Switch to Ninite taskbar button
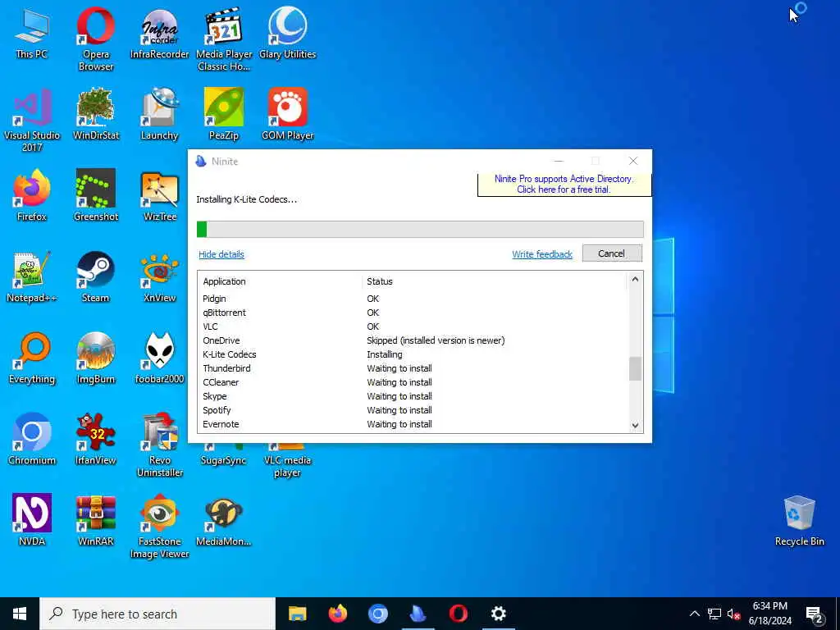840x630 pixels. point(418,614)
